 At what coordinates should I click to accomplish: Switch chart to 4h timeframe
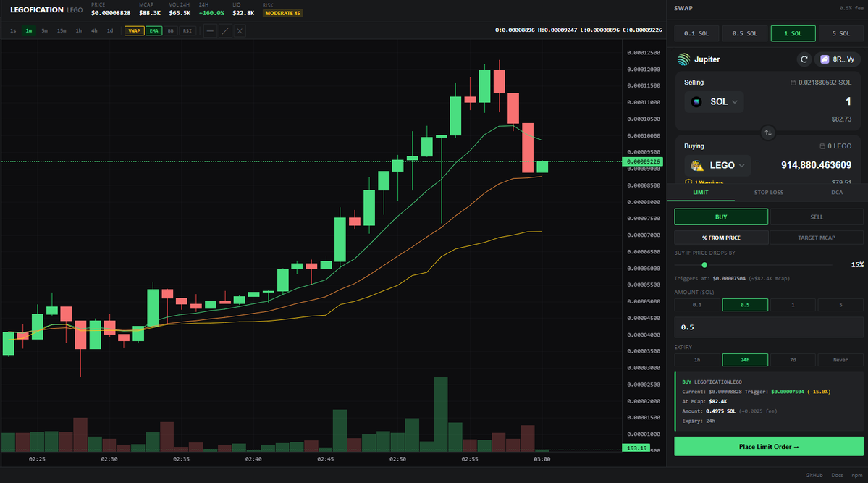point(94,31)
